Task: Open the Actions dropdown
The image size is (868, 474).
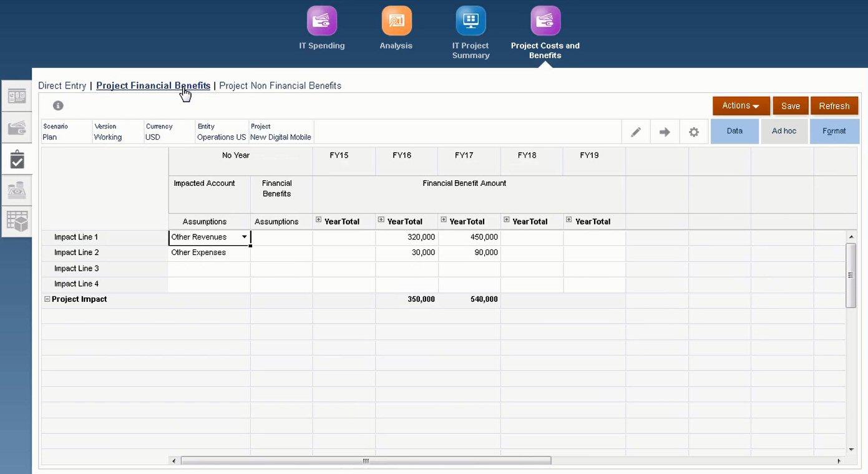Action: [740, 105]
